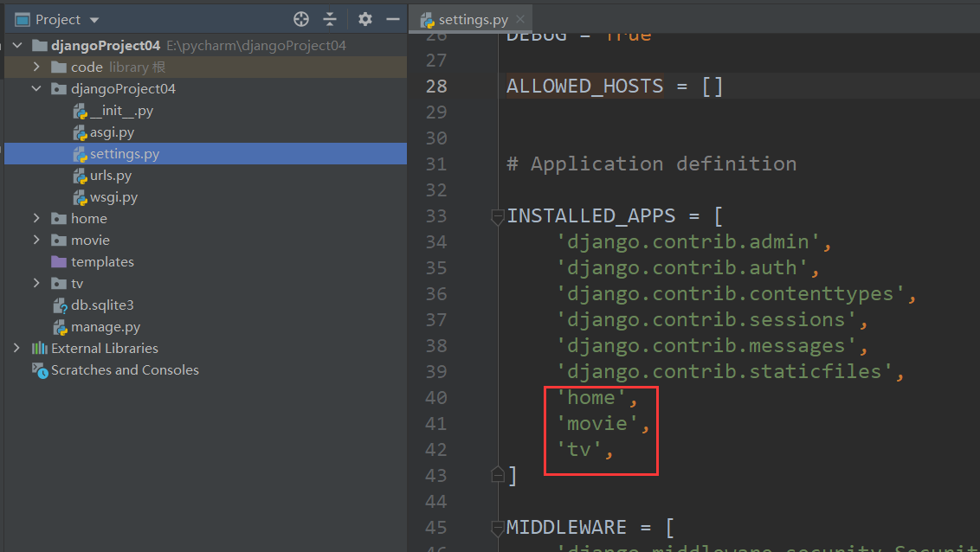This screenshot has height=552, width=980.
Task: Click 'django.contrib.staticfiles' string
Action: click(x=724, y=371)
